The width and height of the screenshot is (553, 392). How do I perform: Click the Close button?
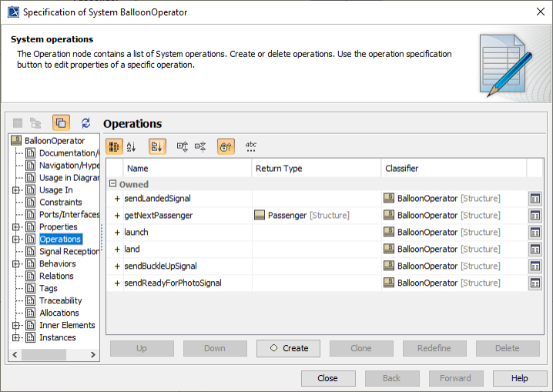328,378
